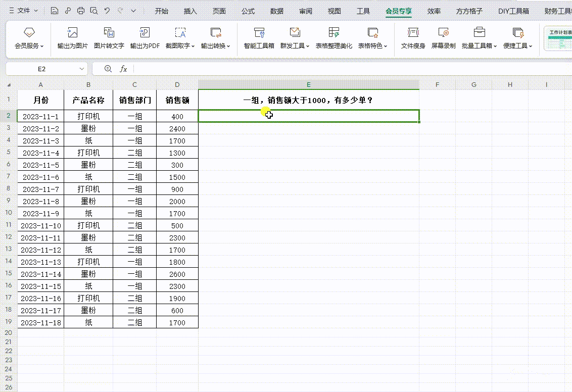Select row 10 header
The width and height of the screenshot is (572, 392).
9,213
